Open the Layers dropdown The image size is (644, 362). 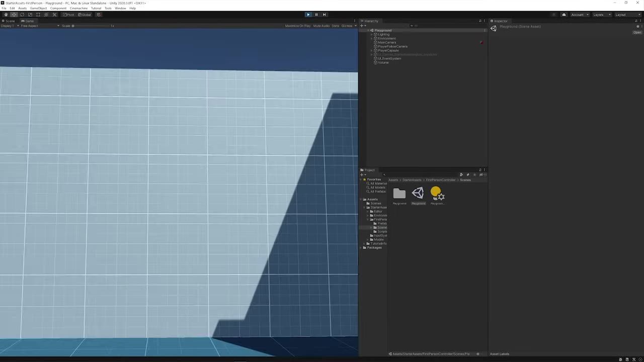(601, 15)
